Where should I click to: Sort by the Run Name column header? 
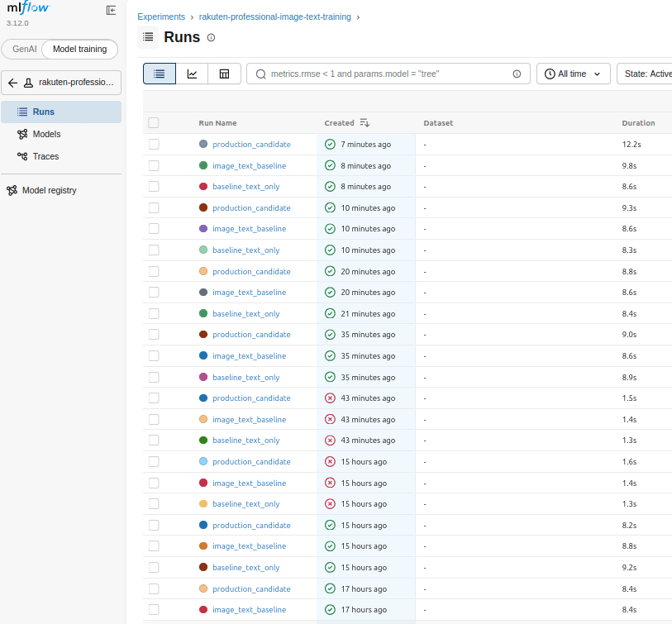point(217,123)
